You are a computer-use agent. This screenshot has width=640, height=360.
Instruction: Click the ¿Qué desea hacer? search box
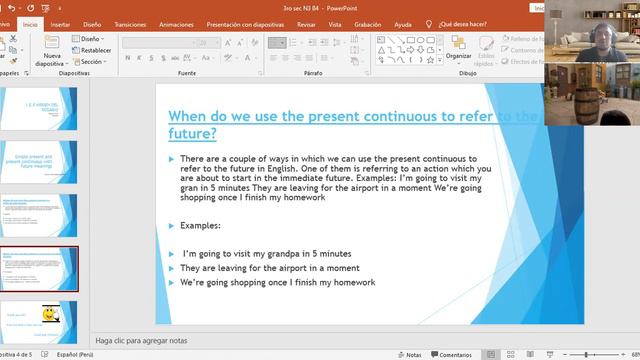point(462,24)
